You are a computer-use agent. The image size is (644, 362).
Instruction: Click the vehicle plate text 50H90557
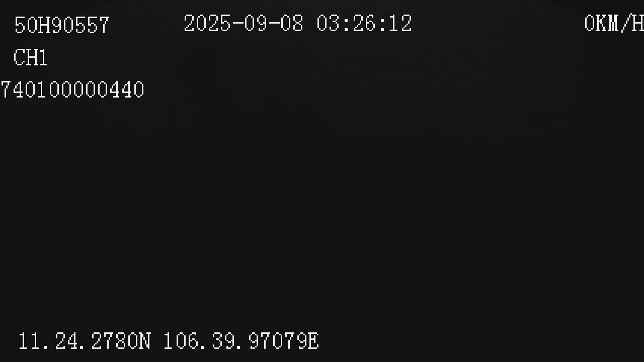pos(61,25)
